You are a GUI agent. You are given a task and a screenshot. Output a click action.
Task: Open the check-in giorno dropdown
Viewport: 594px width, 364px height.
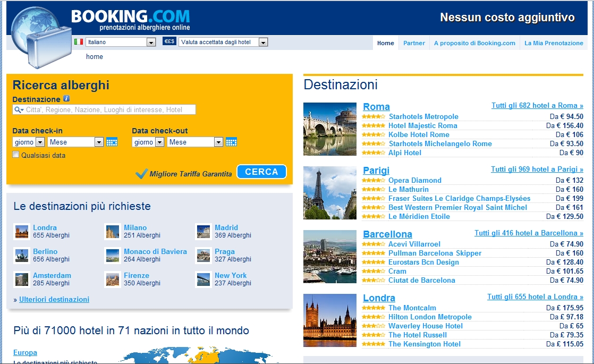(x=29, y=142)
